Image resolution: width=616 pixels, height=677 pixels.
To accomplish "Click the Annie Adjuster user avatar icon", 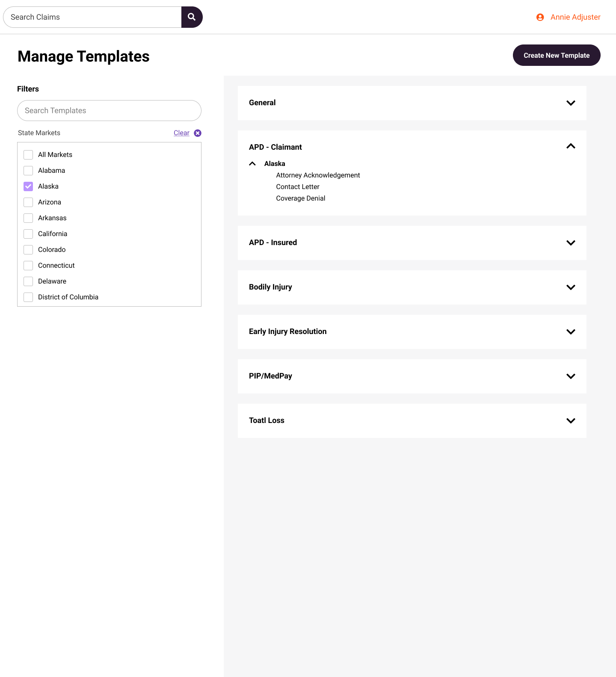I will tap(540, 17).
